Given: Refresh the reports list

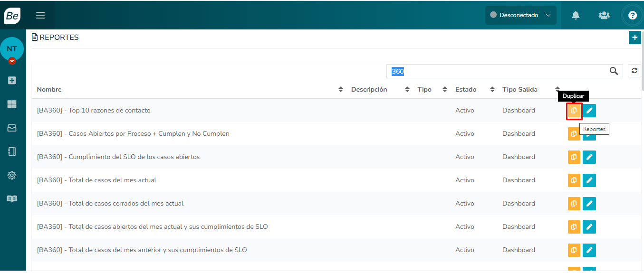Looking at the screenshot, I should pyautogui.click(x=634, y=71).
